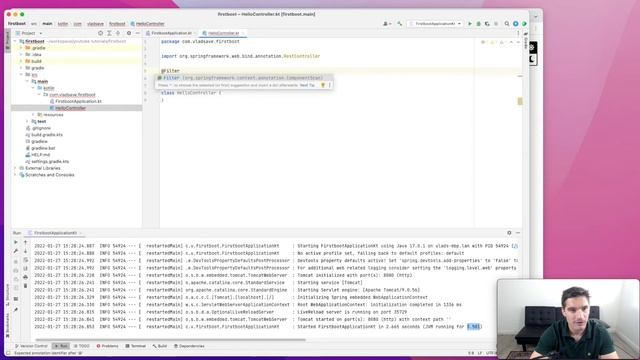Switch to HelloController.kt editor tab
This screenshot has height=360, width=640.
tap(223, 33)
